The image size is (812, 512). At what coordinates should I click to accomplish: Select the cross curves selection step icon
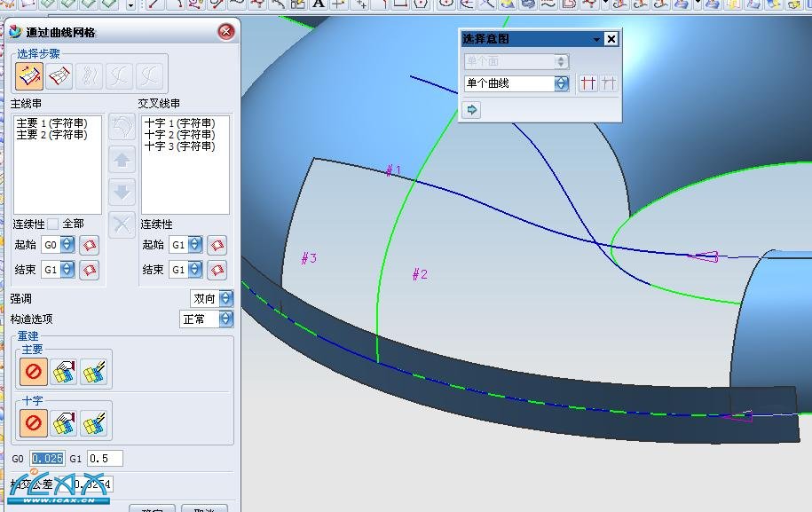point(59,76)
